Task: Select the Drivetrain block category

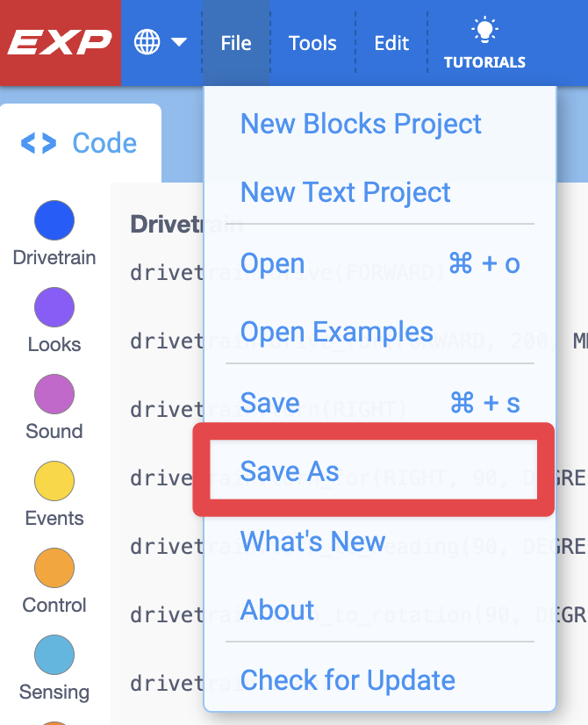Action: tap(54, 220)
